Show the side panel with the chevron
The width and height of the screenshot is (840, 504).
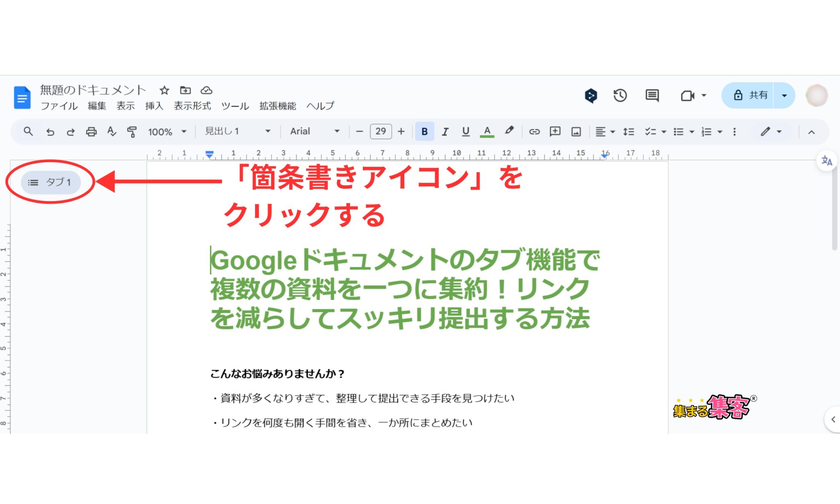833,419
